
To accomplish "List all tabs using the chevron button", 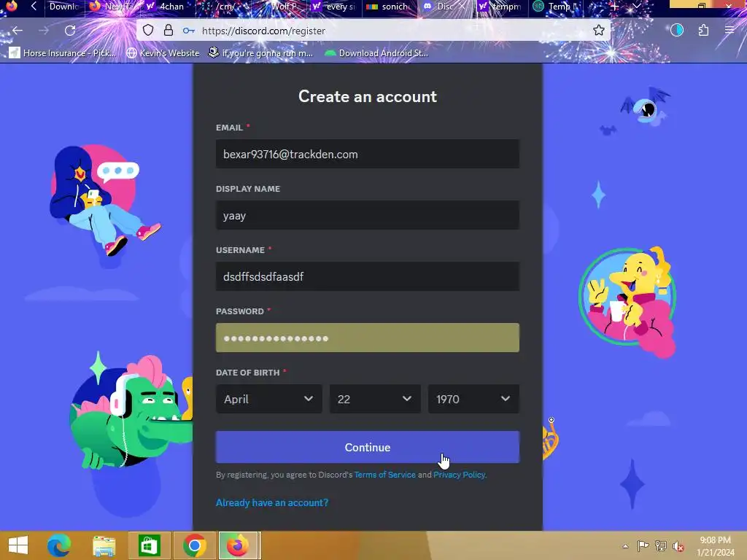I will click(x=636, y=7).
